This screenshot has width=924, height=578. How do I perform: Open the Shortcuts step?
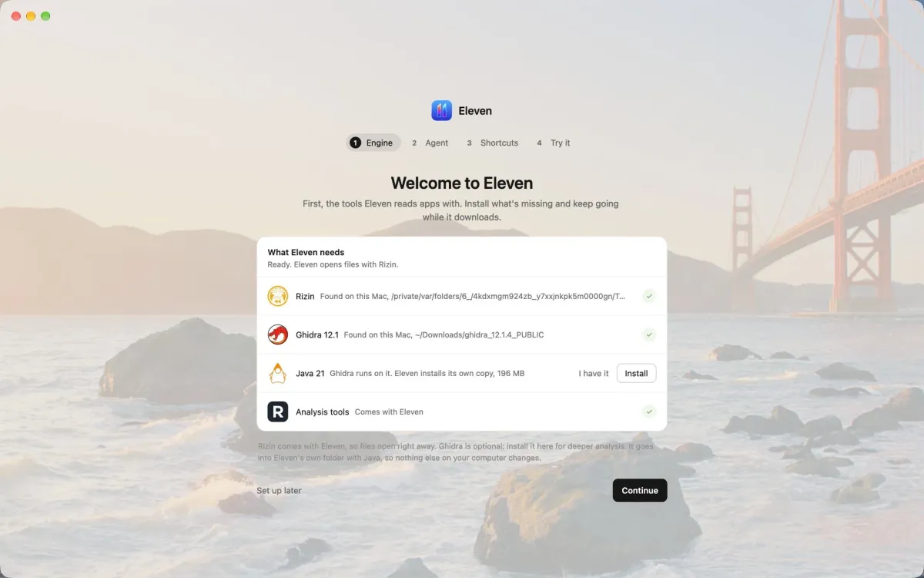(491, 143)
